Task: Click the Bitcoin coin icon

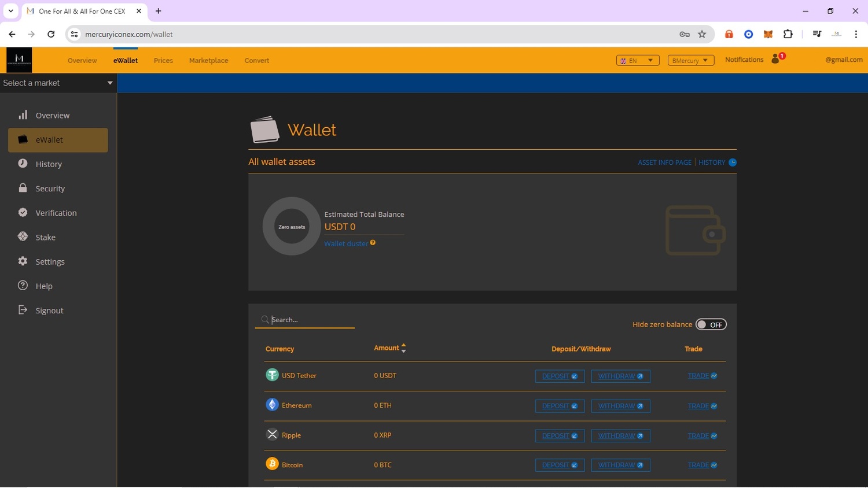Action: (272, 464)
